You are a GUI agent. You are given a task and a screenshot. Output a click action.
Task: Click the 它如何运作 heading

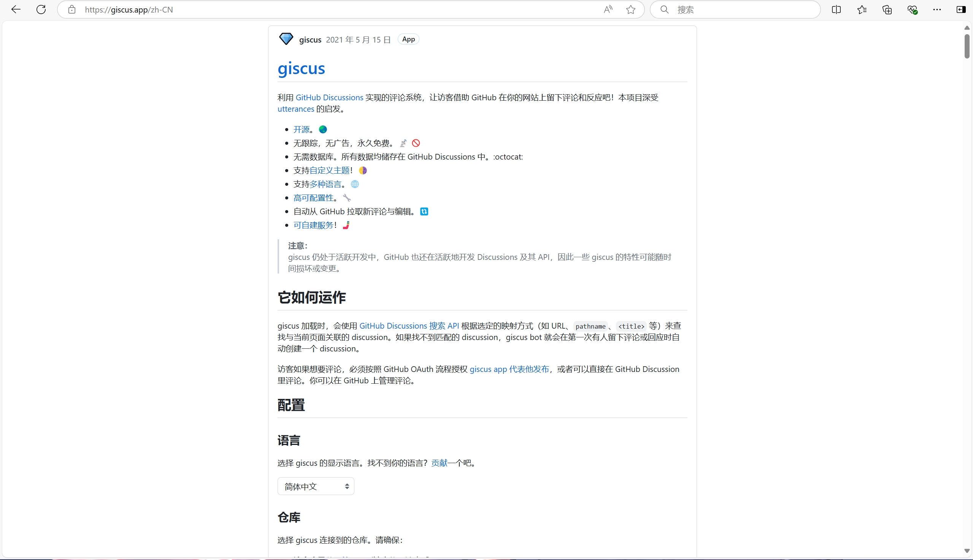pyautogui.click(x=312, y=298)
